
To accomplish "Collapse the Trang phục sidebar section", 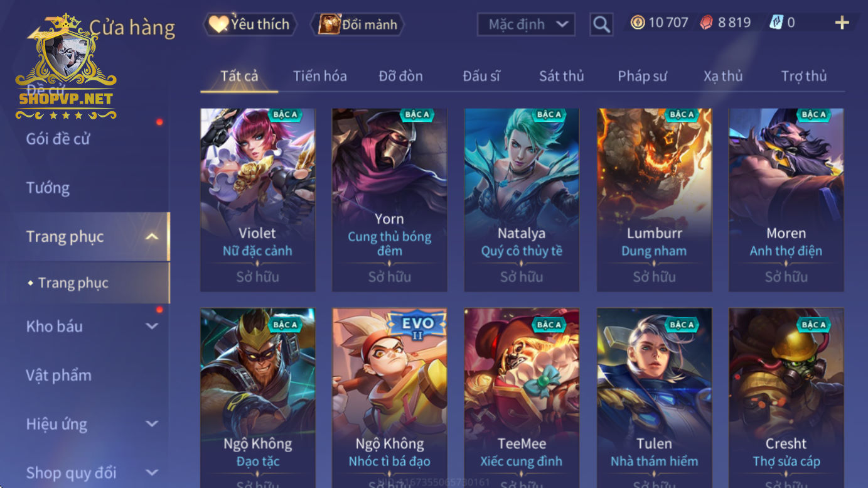I will 151,237.
